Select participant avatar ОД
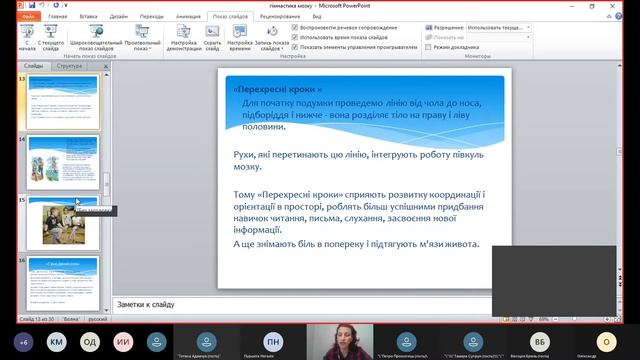 pyautogui.click(x=90, y=342)
